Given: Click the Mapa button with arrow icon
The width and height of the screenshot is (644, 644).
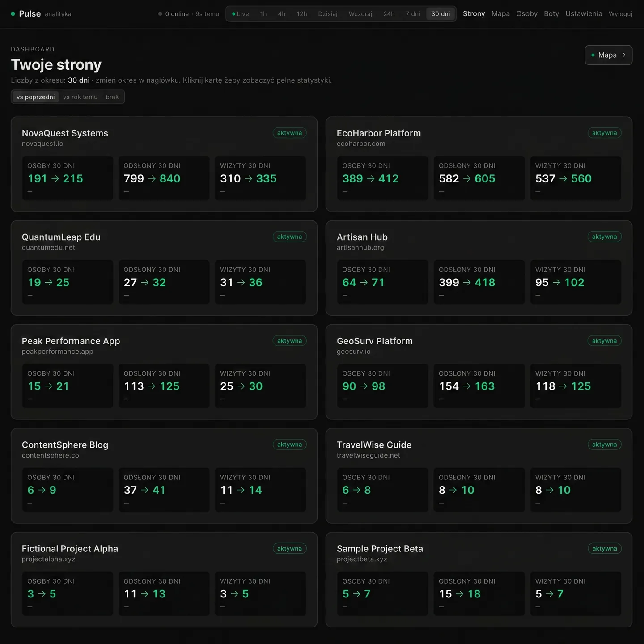Looking at the screenshot, I should tap(608, 55).
